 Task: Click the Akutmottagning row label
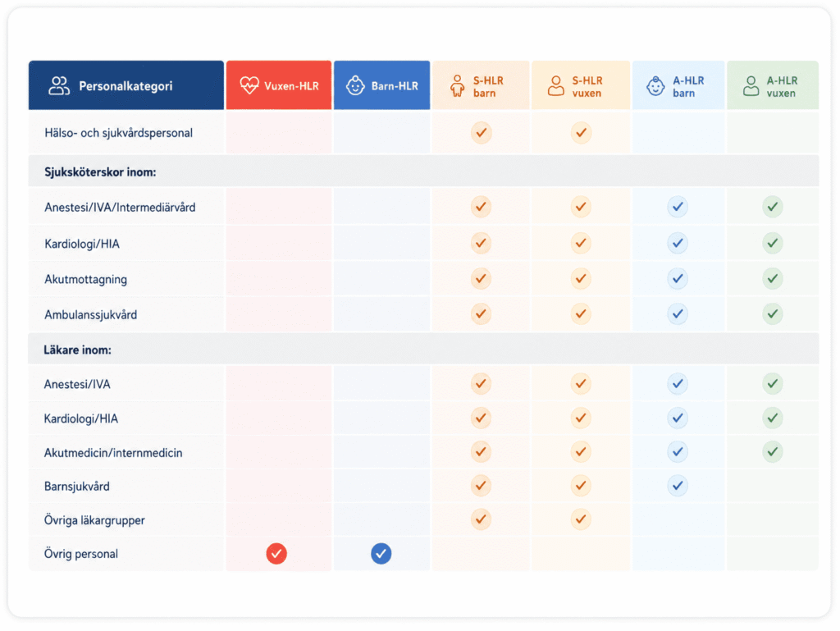pos(85,279)
